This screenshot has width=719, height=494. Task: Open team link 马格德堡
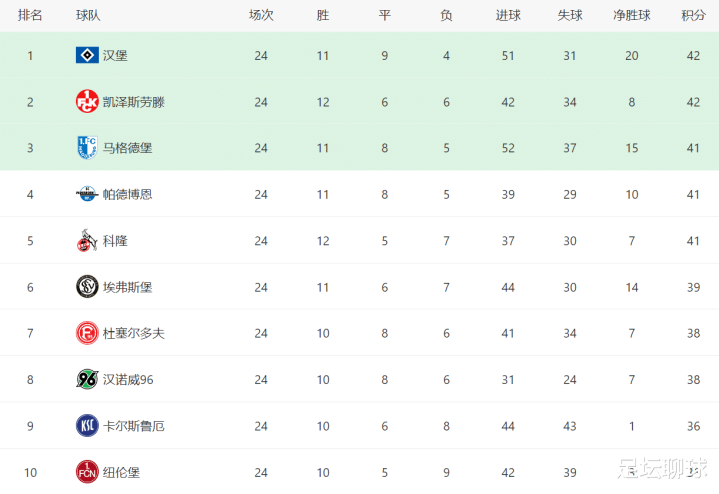[127, 148]
